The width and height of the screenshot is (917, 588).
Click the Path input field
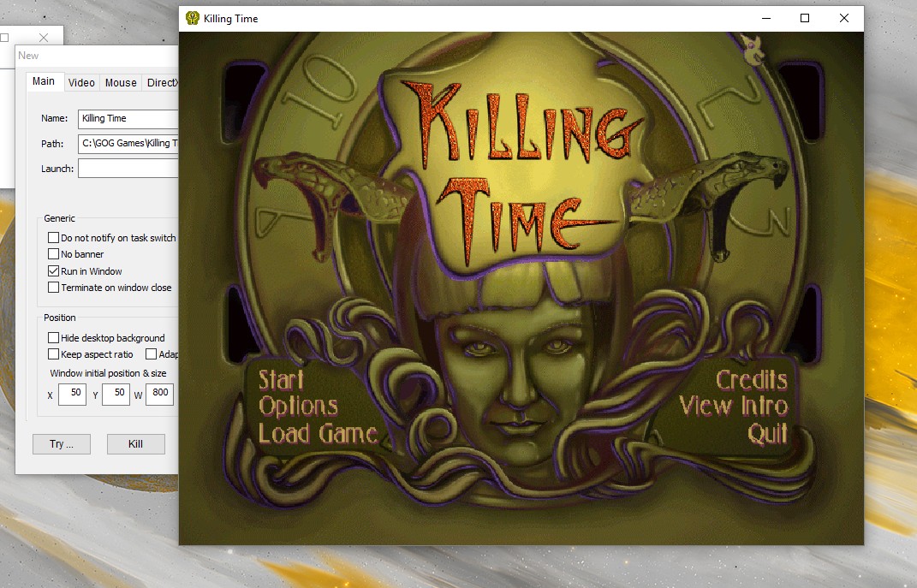[x=128, y=144]
